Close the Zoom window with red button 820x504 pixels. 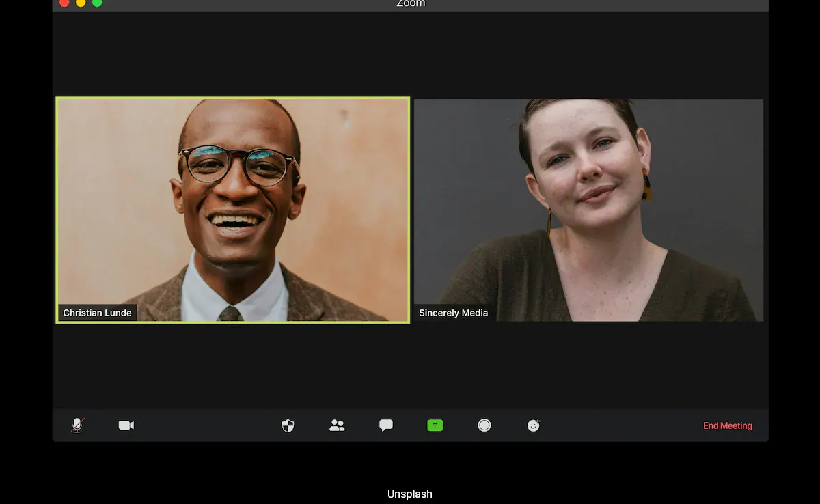(x=64, y=3)
